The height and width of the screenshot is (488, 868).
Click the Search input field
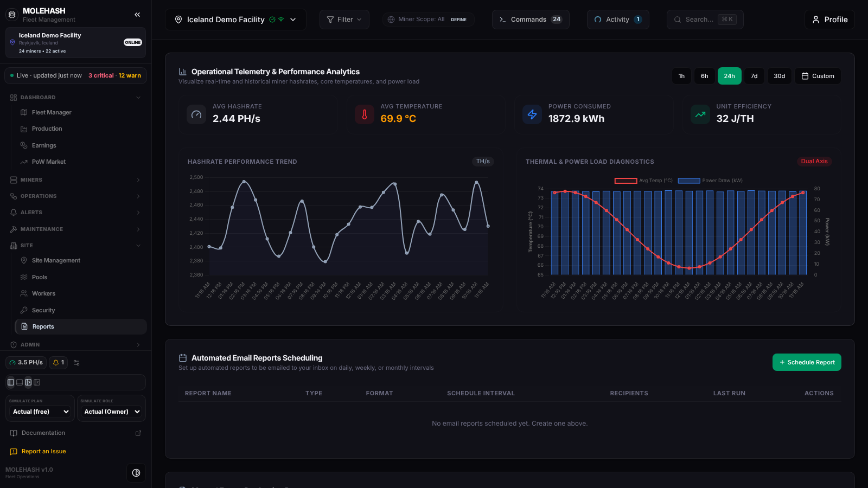coord(705,20)
